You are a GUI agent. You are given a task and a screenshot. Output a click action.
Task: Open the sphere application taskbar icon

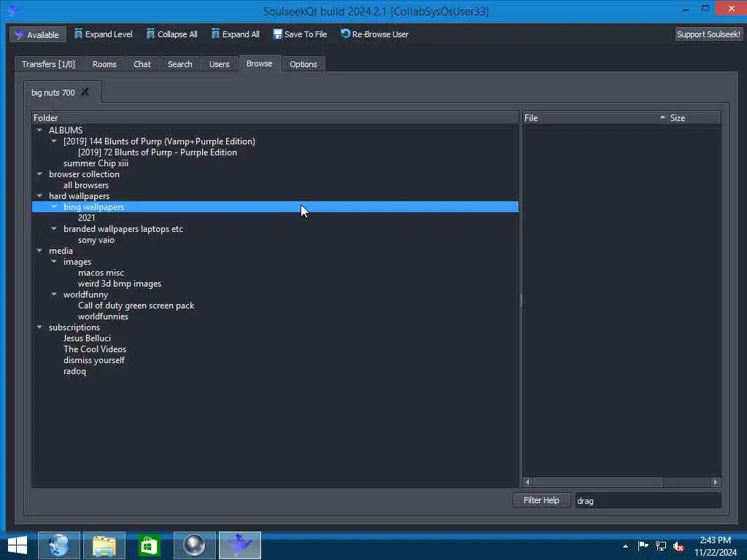194,545
